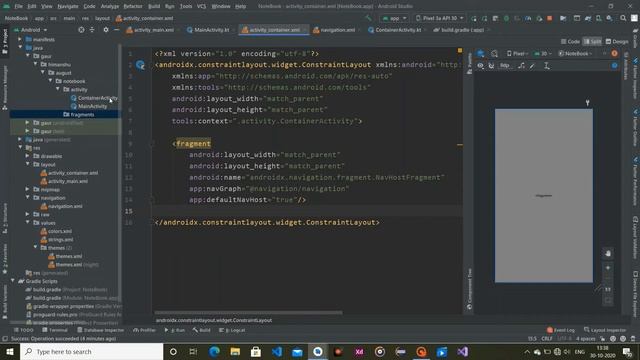This screenshot has height=360, width=640.
Task: Open the Refactor menu
Action: [133, 6]
